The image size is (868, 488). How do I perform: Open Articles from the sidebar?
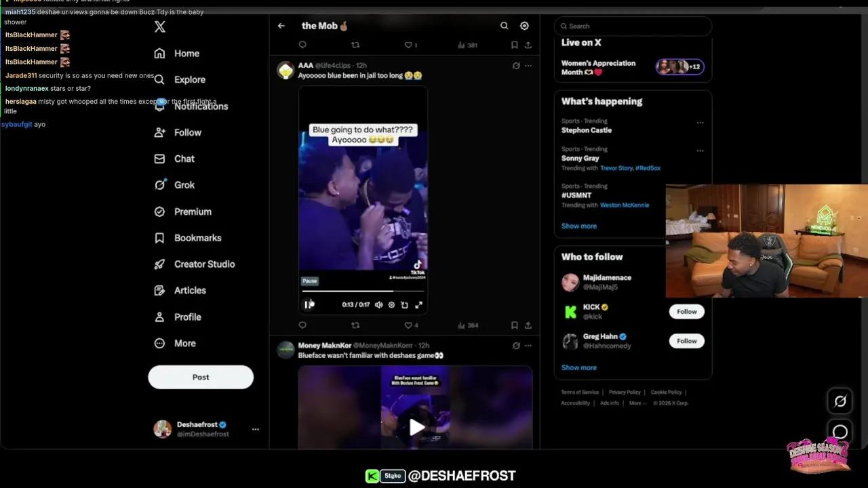(x=180, y=290)
